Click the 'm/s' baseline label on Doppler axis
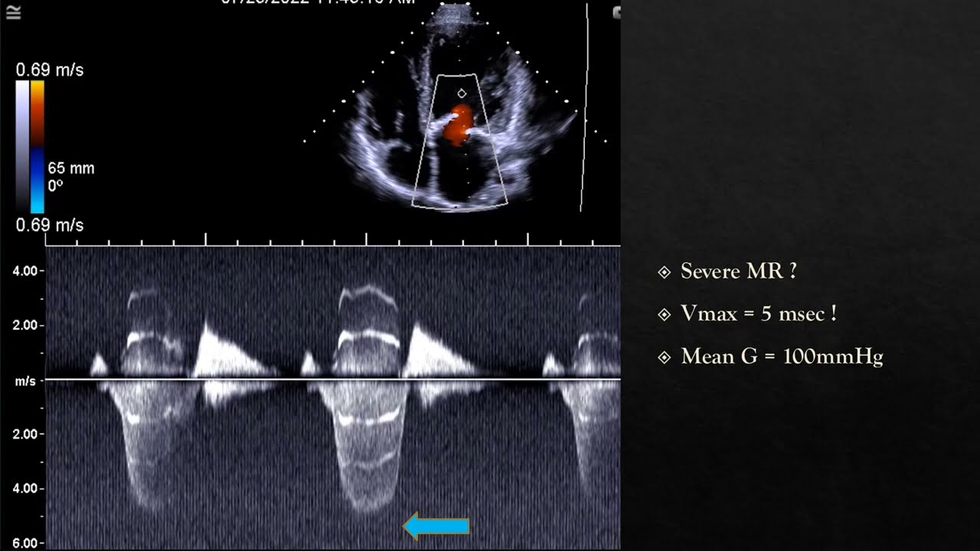The width and height of the screenshot is (980, 551). [25, 380]
